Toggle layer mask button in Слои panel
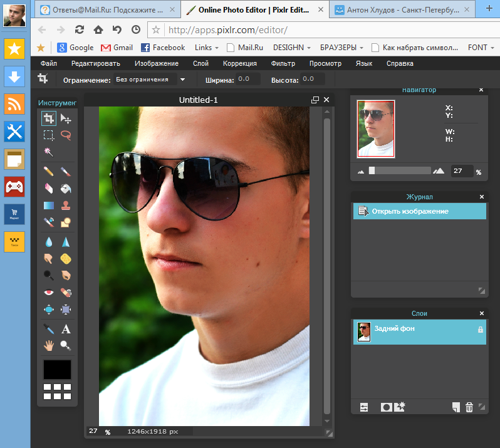The image size is (500, 448). pos(386,407)
